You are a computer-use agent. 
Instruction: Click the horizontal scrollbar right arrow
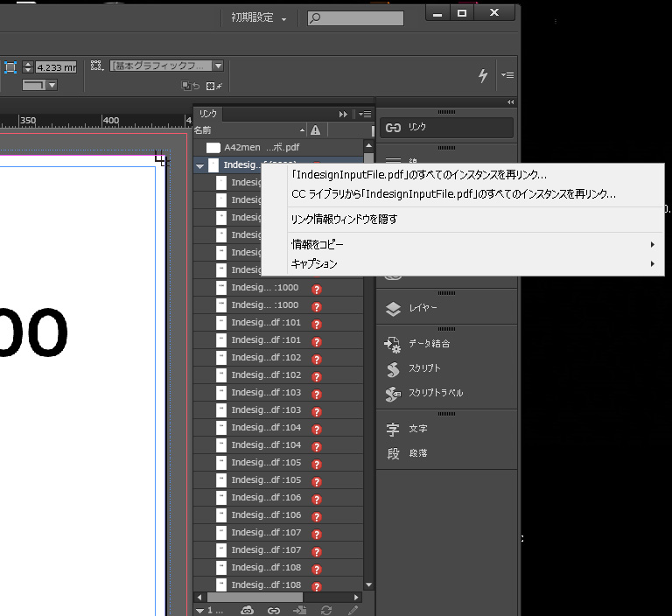click(356, 597)
